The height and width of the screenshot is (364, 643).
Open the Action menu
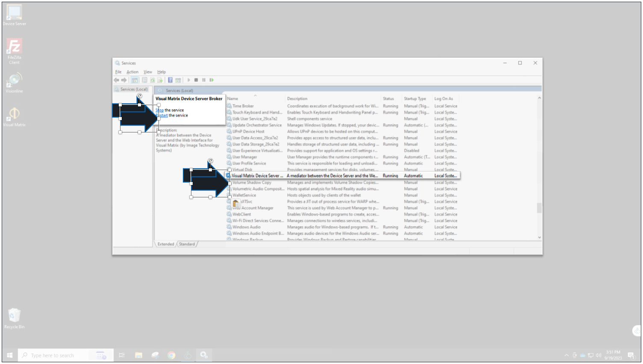(132, 72)
